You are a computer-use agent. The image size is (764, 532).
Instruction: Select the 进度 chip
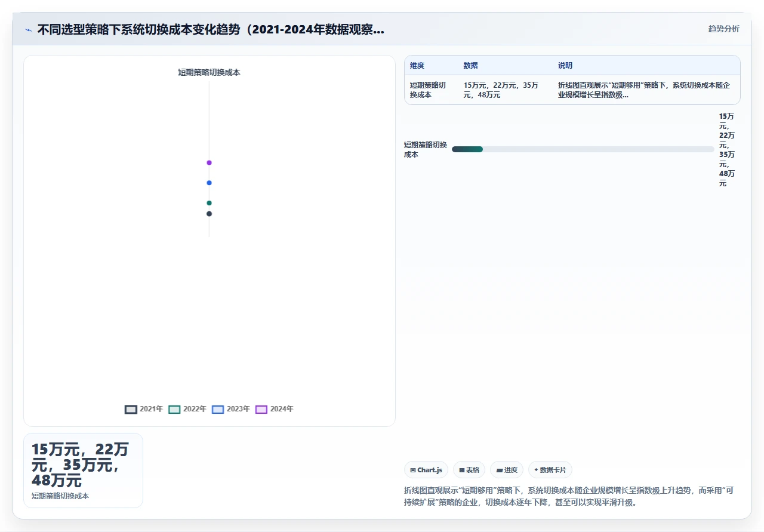(x=507, y=470)
